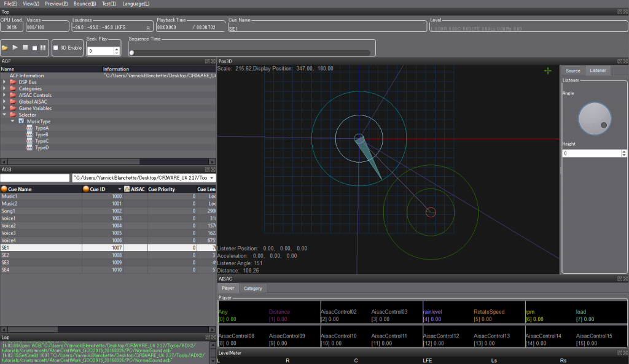Click the Cue ID sort arrow
Screen dimensions: 629x364
point(119,188)
